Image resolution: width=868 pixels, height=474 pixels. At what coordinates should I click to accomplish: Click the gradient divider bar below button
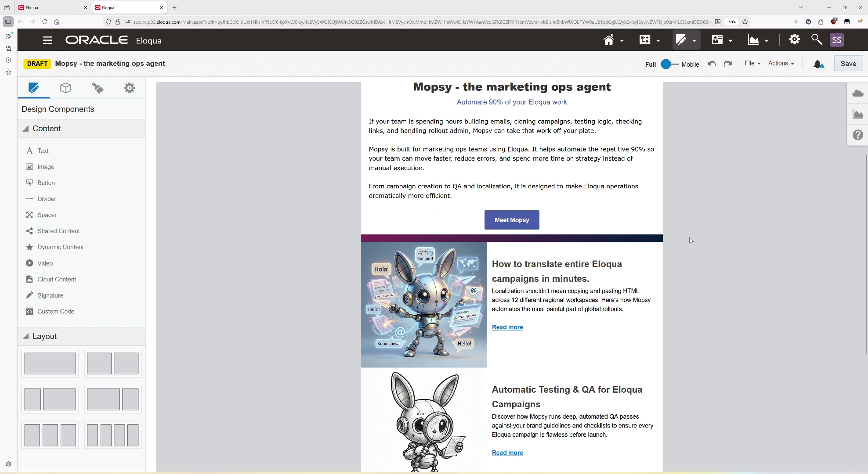point(512,238)
